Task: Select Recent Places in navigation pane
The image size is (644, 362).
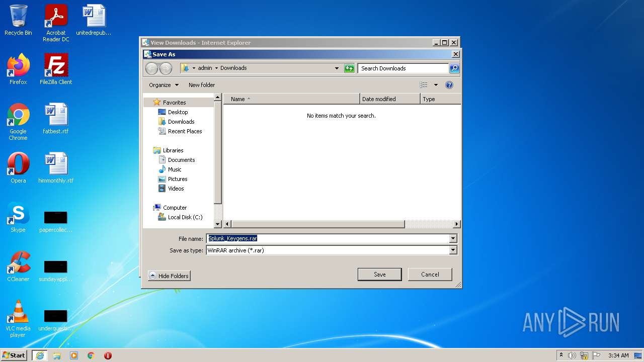Action: [185, 131]
